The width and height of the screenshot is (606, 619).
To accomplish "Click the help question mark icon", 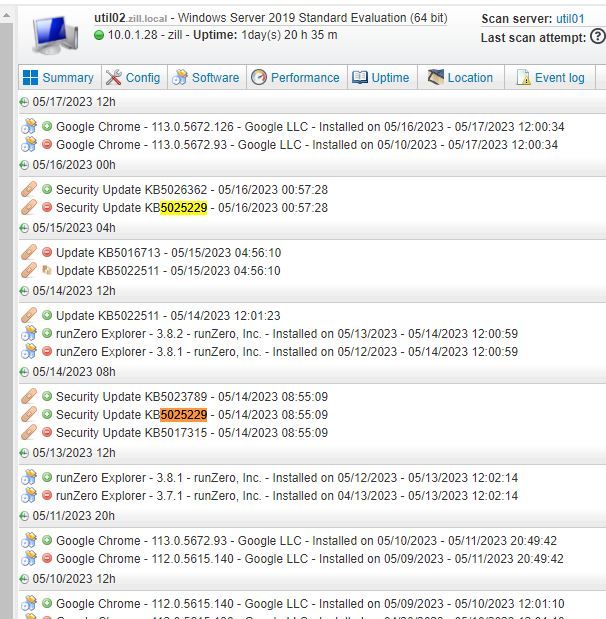I will point(597,37).
